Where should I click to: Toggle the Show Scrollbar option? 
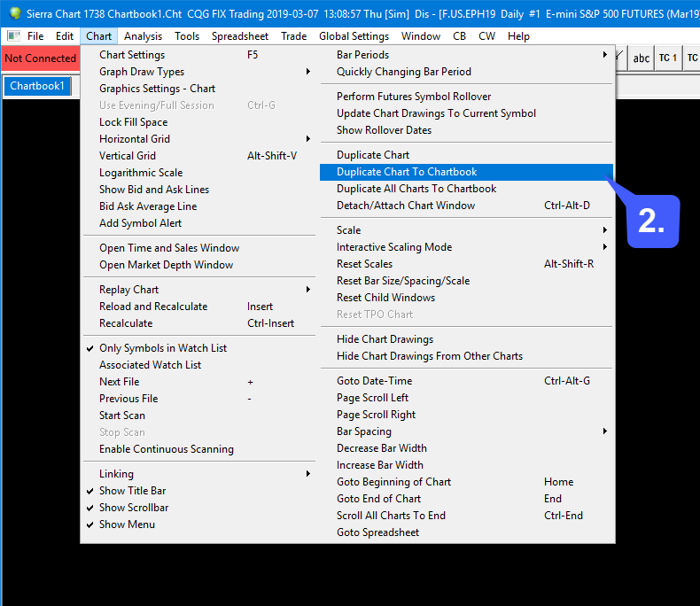(199, 508)
